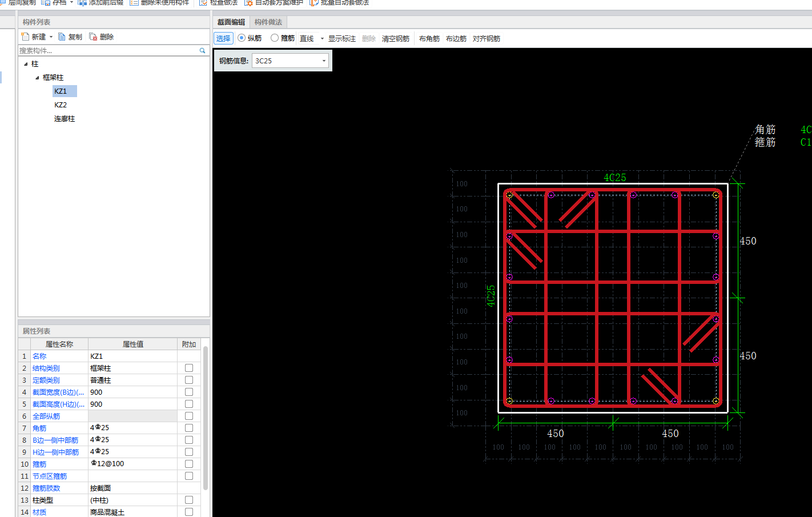Image resolution: width=812 pixels, height=517 pixels.
Task: Open the 钢筋信息 combo box showing 3C25
Action: click(290, 61)
